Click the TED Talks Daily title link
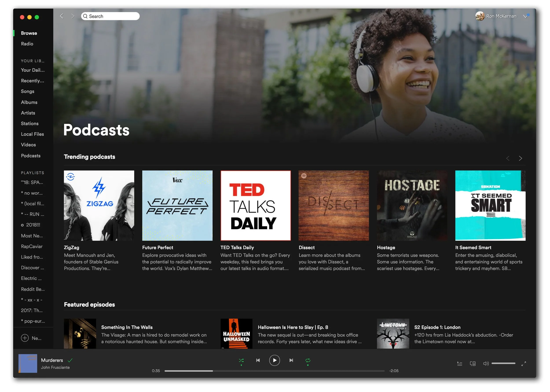The height and width of the screenshot is (392, 550). click(x=237, y=248)
